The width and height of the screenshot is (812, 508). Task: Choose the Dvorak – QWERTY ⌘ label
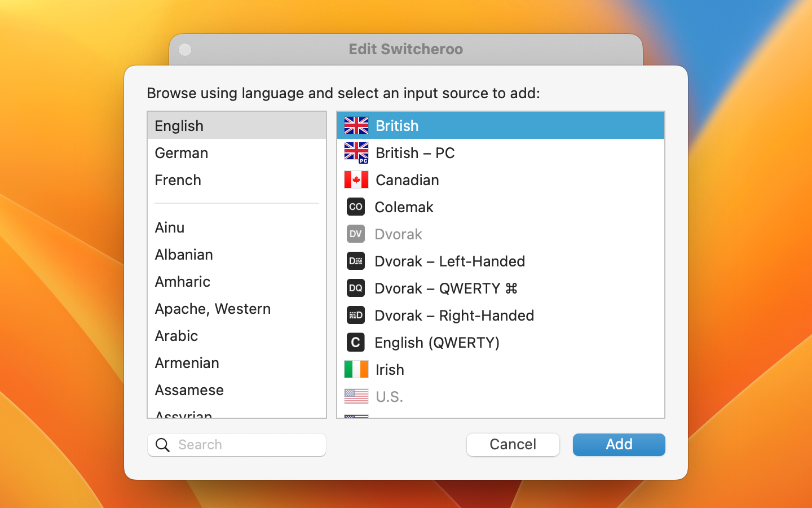[x=446, y=288]
